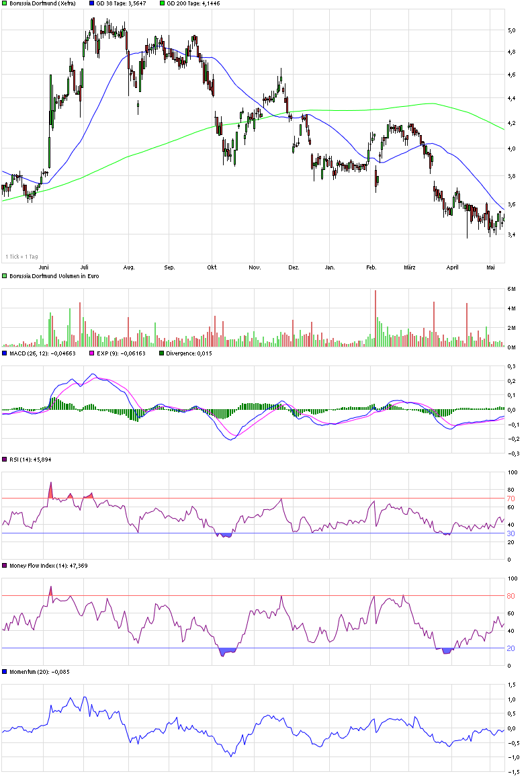Click the 6M volume axis label
Viewport: 532px width, 778px height.
click(x=512, y=289)
